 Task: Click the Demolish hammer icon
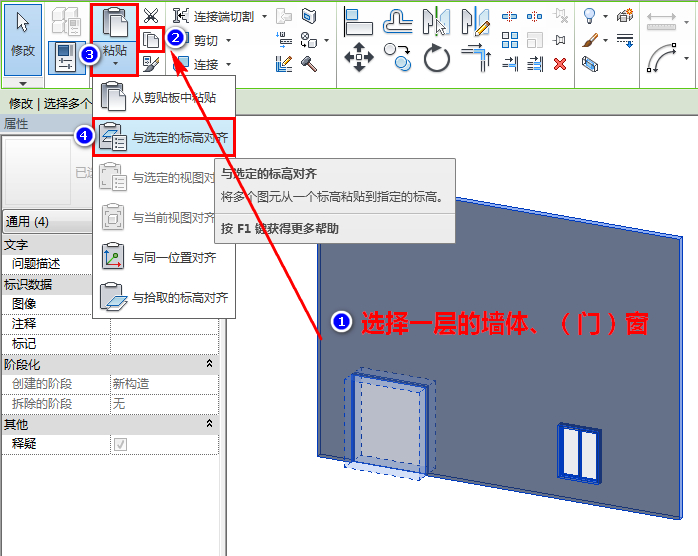tap(308, 64)
